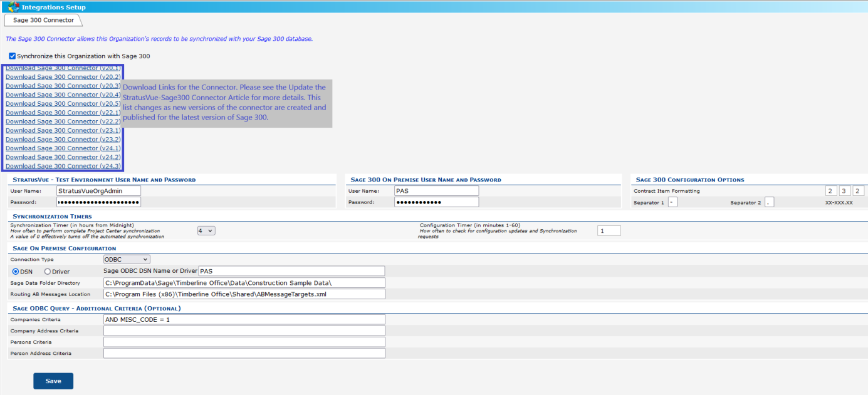Click last Contract Item Formatting box
Image resolution: width=868 pixels, height=395 pixels.
[859, 191]
